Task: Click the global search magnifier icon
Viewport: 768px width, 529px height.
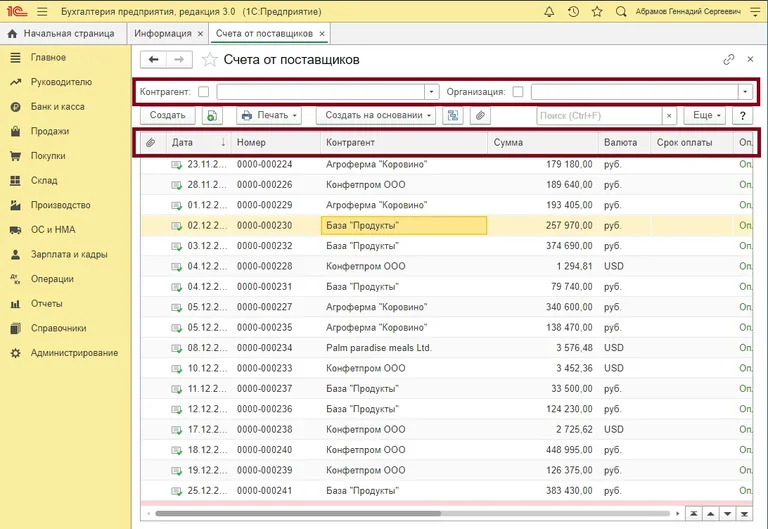Action: point(621,11)
